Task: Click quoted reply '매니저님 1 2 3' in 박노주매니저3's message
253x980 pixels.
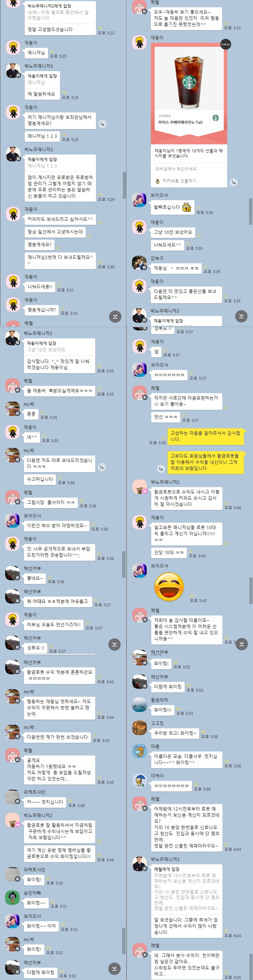Action: pos(42,166)
